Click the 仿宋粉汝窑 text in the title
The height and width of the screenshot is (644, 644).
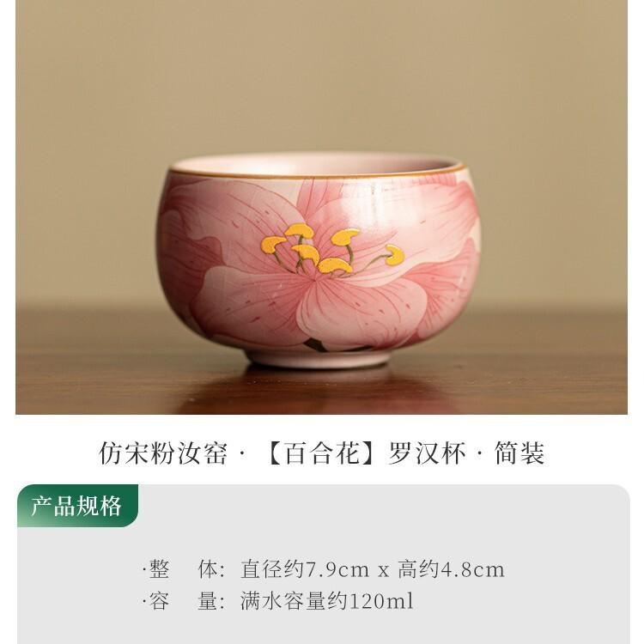click(x=163, y=453)
